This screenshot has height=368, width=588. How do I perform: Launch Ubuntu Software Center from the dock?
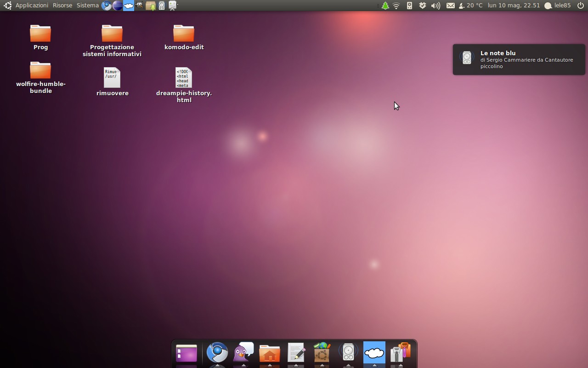pos(322,353)
